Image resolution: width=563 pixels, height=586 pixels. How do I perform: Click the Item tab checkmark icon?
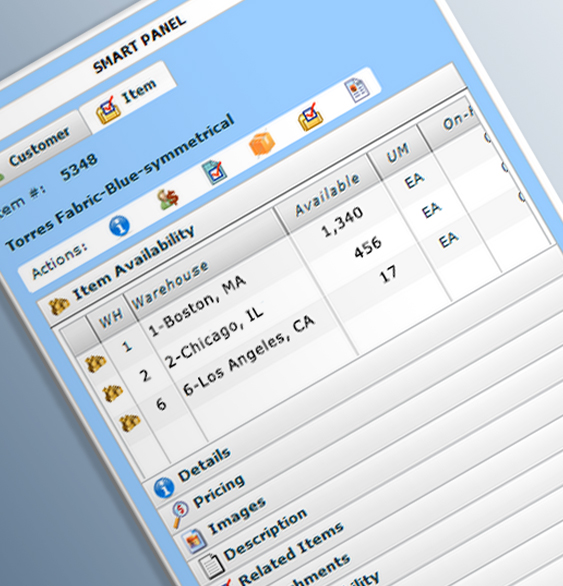(108, 110)
